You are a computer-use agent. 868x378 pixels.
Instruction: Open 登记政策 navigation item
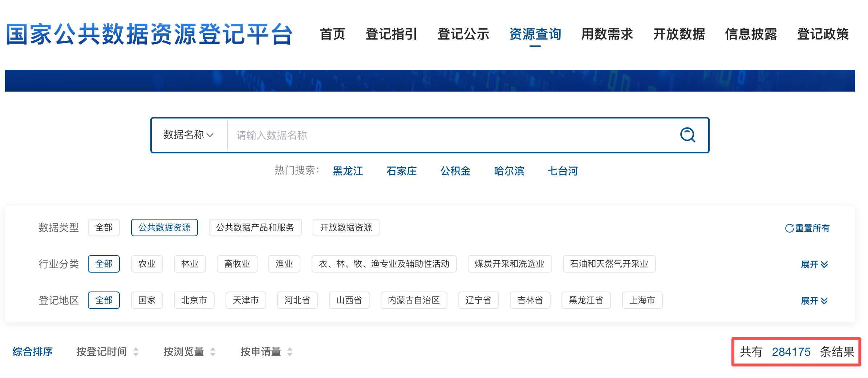(x=823, y=34)
